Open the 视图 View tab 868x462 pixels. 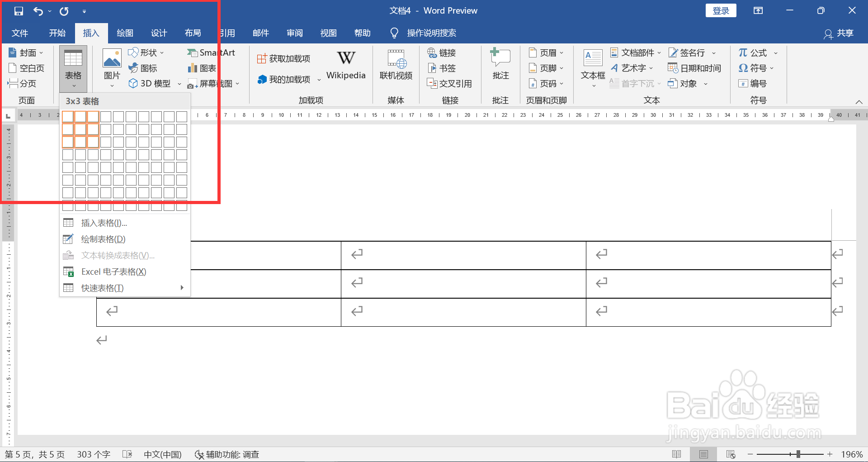(328, 33)
